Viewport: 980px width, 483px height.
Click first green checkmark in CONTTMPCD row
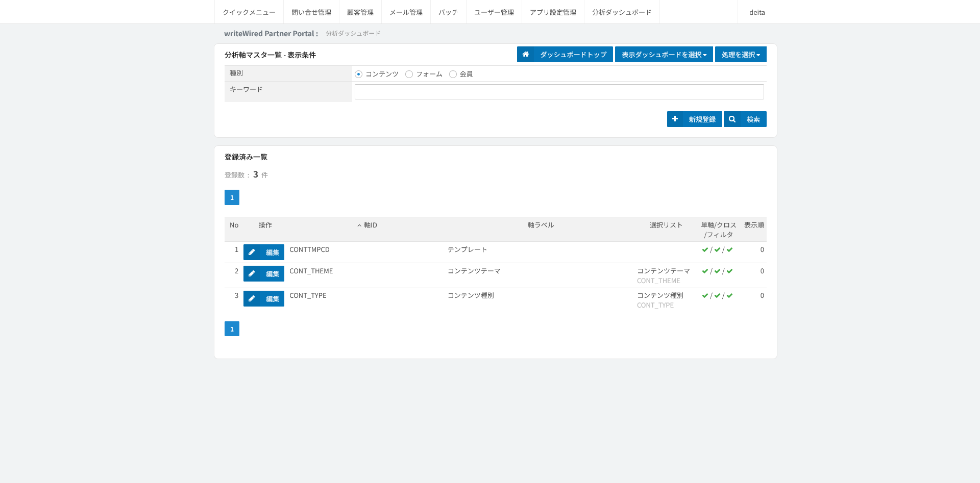[705, 250]
